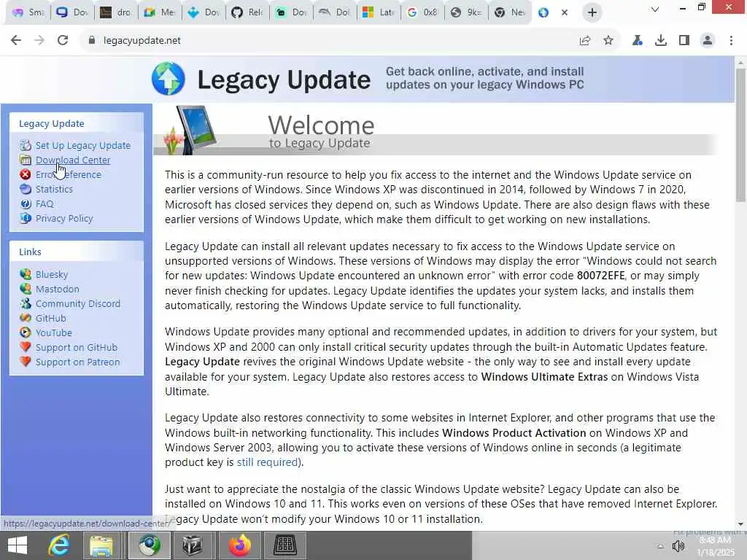Click the heart icon beside Support on GitHub
This screenshot has width=747, height=560.
pos(26,347)
